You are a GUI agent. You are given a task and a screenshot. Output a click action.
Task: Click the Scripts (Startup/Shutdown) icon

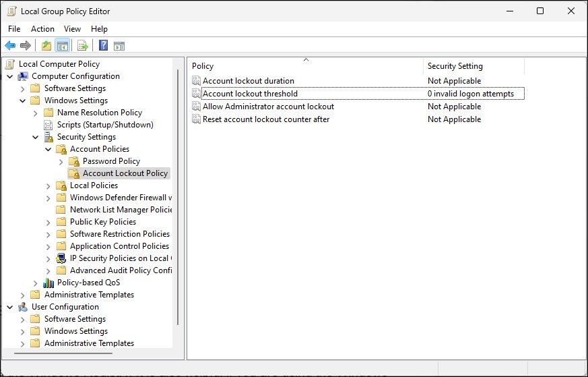click(x=48, y=125)
